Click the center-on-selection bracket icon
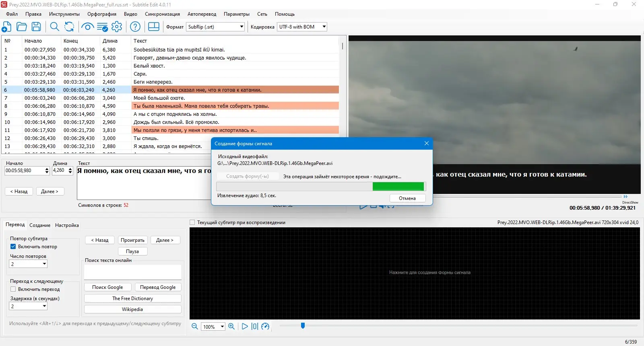644x346 pixels. [255, 326]
